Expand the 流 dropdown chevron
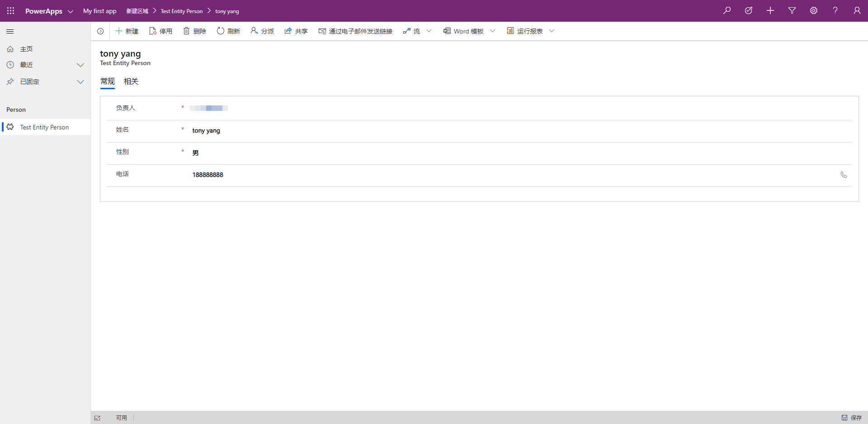The image size is (868, 424). click(429, 31)
